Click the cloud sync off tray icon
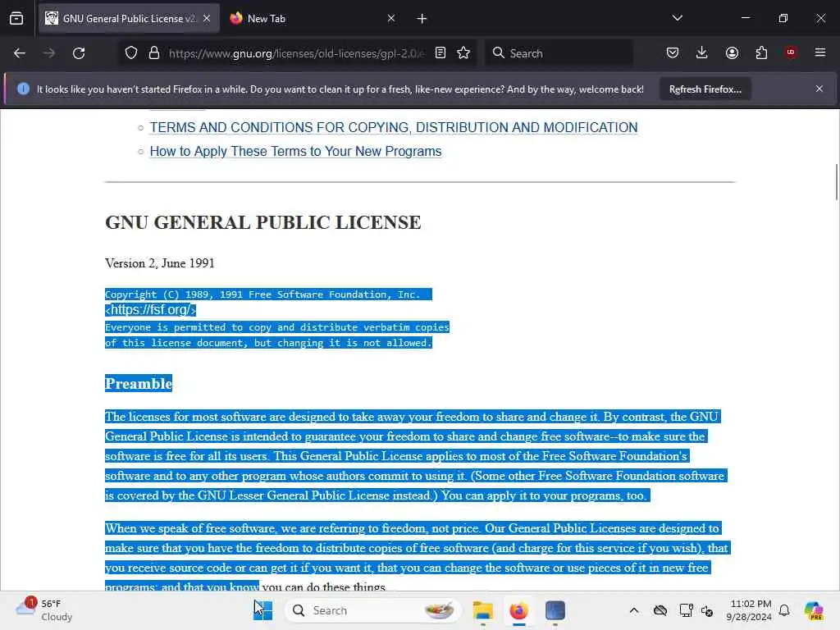The width and height of the screenshot is (840, 630). (660, 610)
